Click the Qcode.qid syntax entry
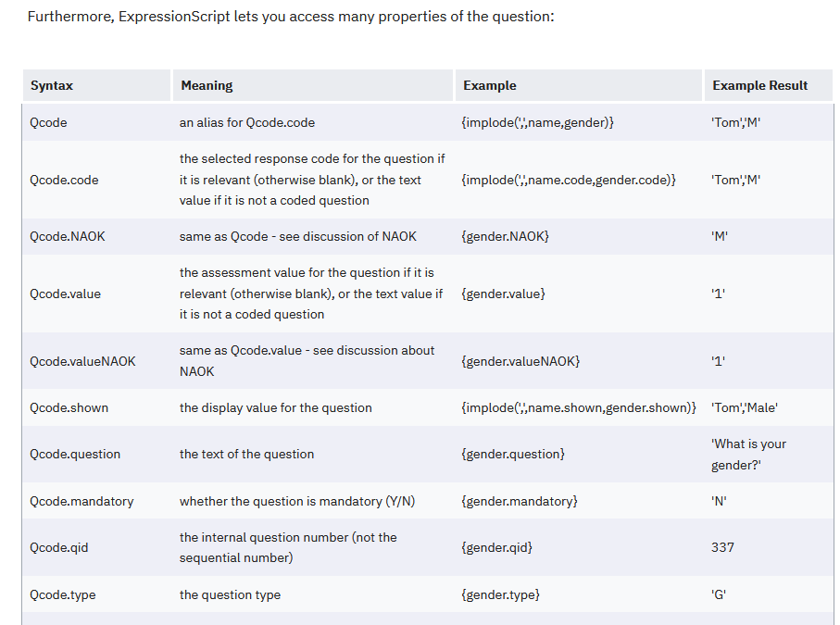 (59, 547)
